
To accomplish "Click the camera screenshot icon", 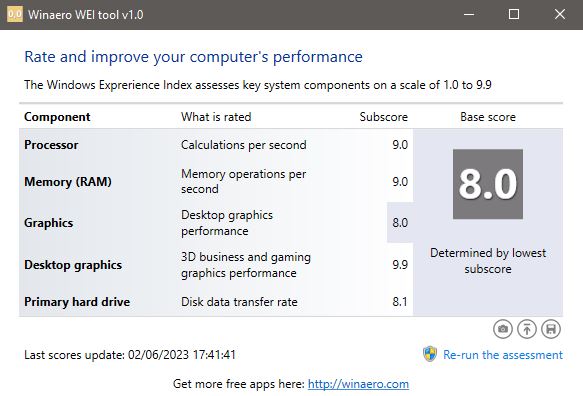I will [503, 329].
